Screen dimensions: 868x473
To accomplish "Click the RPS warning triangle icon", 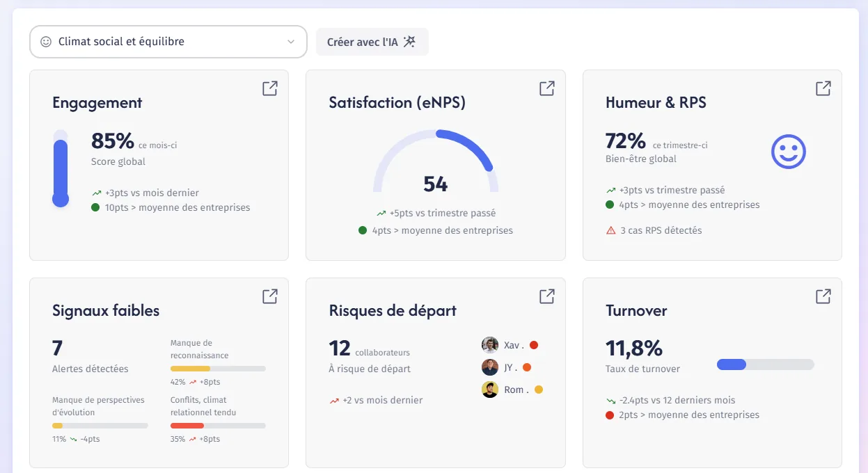I will [611, 230].
